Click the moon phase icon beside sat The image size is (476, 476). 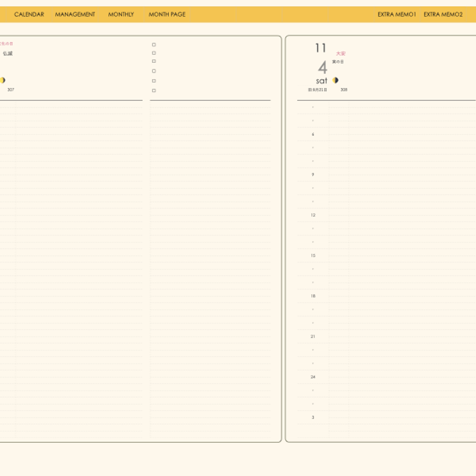point(335,80)
